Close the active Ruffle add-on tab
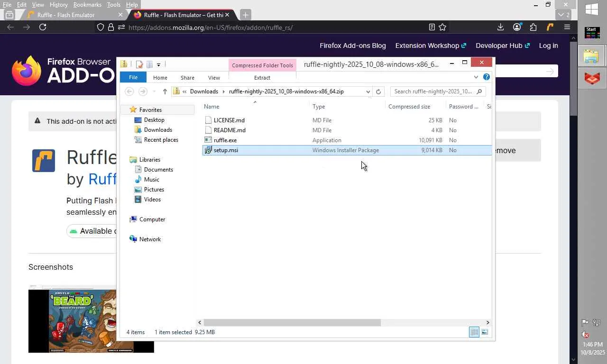The width and height of the screenshot is (607, 364). click(x=227, y=15)
